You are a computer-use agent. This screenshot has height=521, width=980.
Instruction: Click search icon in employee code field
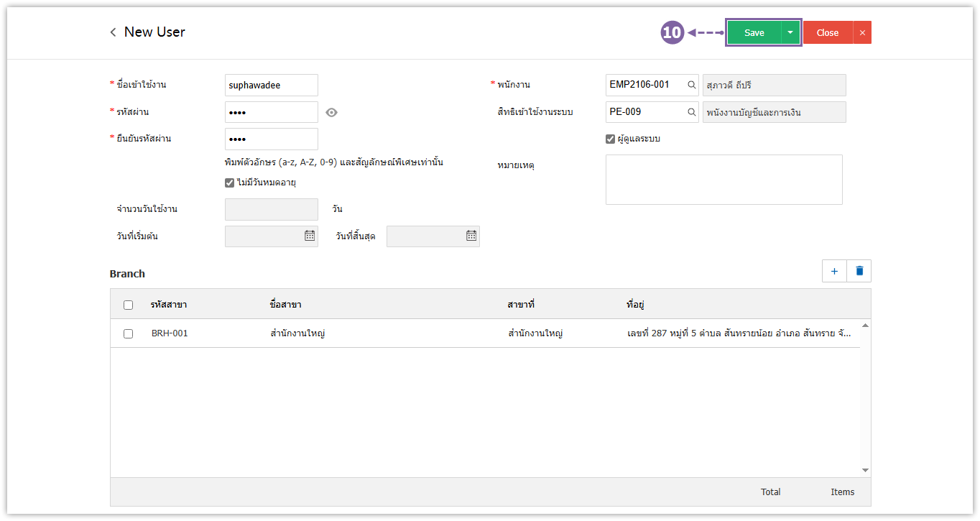point(691,85)
